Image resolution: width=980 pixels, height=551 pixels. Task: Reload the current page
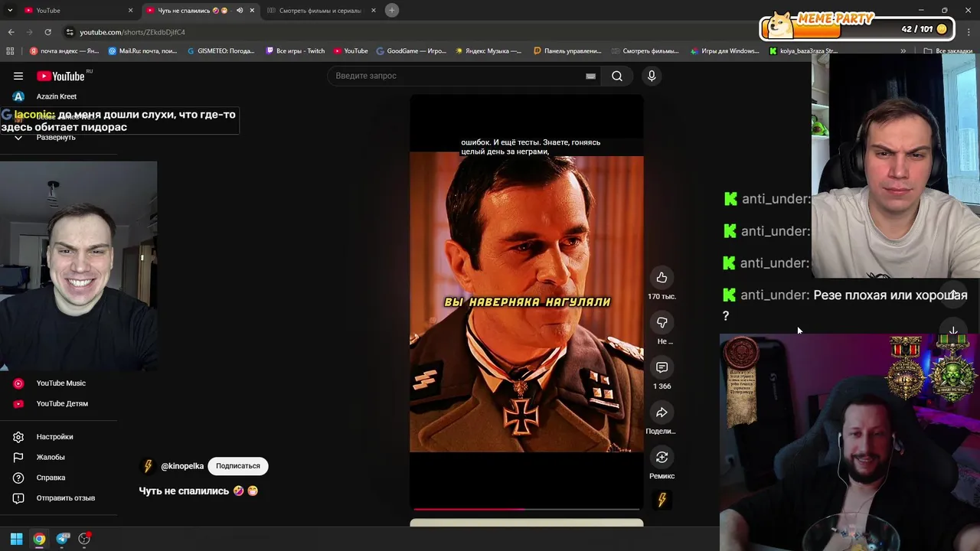click(47, 32)
